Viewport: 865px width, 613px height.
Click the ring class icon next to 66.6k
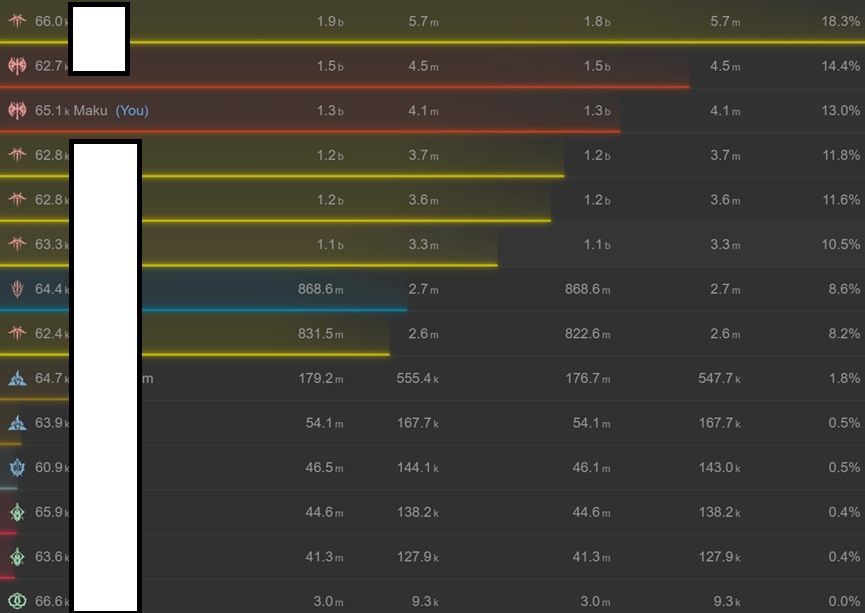point(17,601)
